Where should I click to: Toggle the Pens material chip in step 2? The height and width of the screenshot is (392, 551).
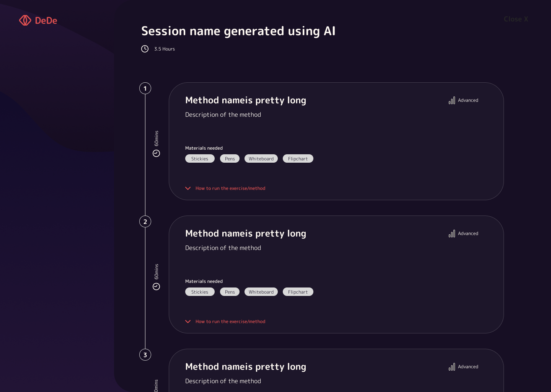230,292
